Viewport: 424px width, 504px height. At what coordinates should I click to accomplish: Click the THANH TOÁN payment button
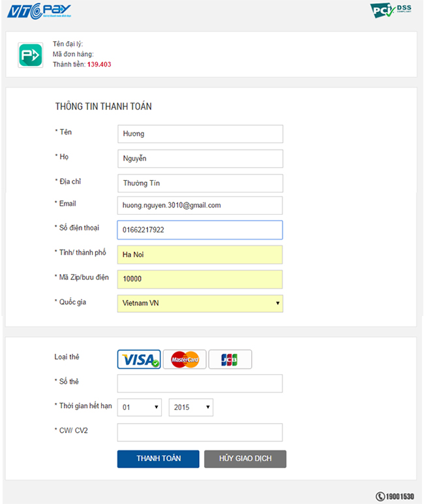159,459
